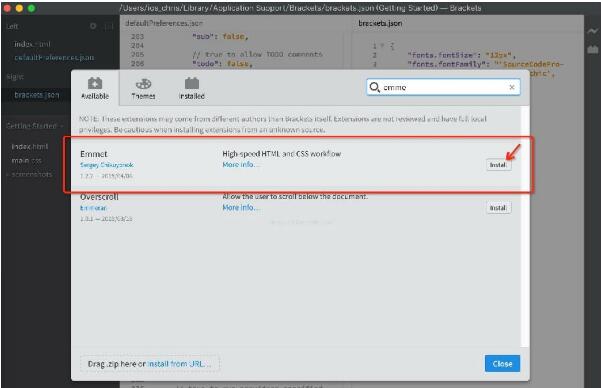The width and height of the screenshot is (601, 388).
Task: Close the Extension Manager dialog
Action: (502, 363)
